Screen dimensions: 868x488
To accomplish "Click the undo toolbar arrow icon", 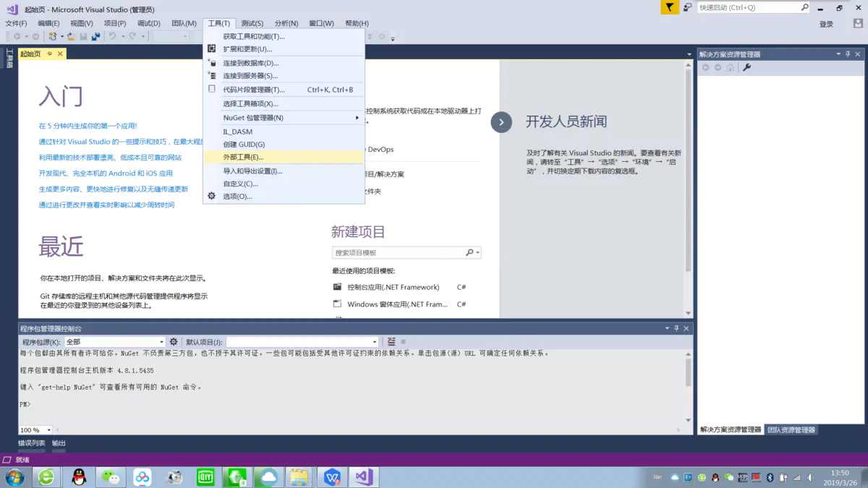I will click(112, 36).
